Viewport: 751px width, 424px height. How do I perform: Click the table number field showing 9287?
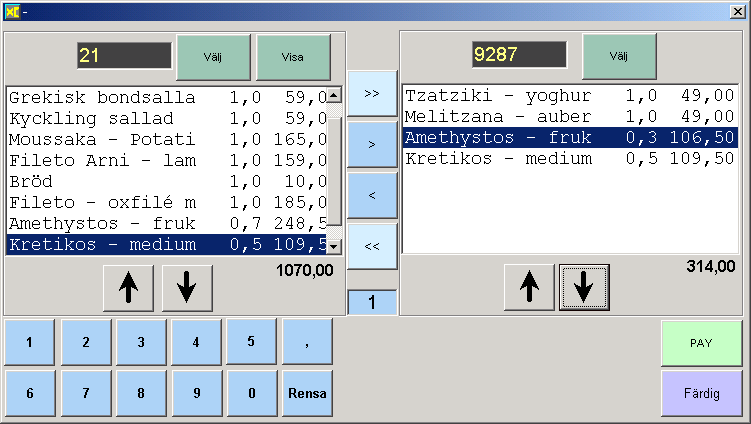519,54
